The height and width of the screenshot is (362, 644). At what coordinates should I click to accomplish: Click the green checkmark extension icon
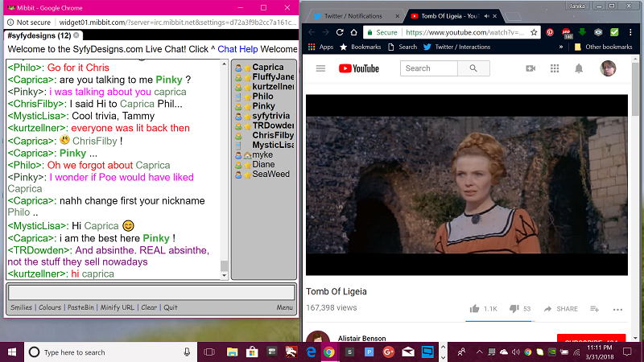[x=614, y=32]
